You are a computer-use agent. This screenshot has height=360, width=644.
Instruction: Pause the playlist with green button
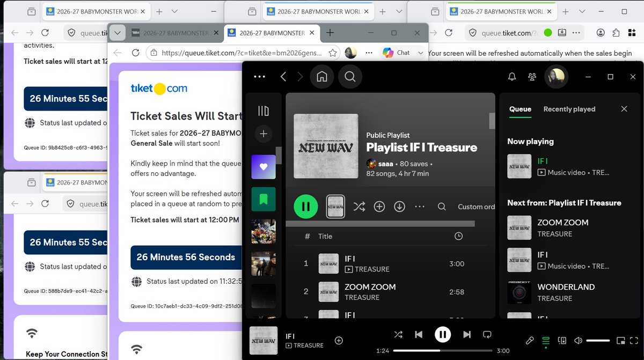coord(306,207)
